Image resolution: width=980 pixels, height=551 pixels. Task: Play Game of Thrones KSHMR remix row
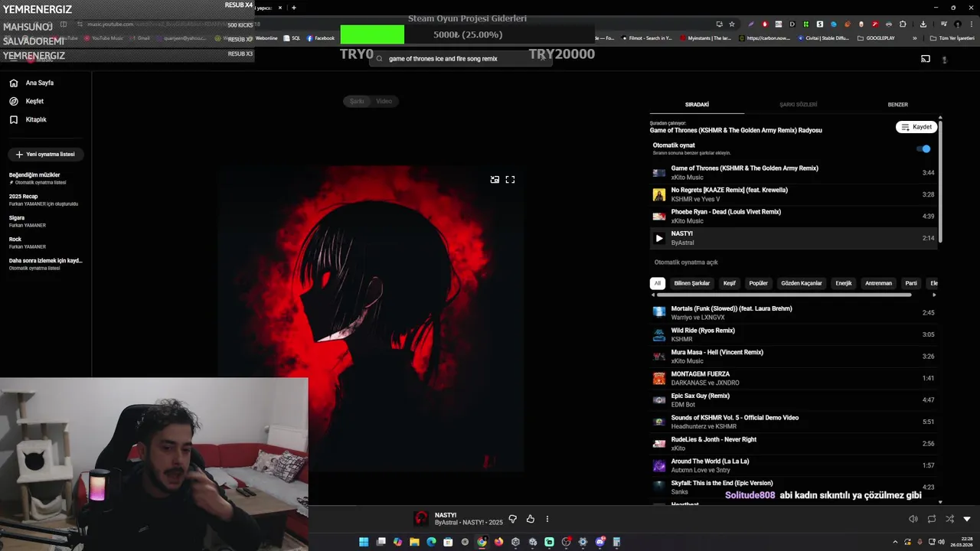point(793,172)
